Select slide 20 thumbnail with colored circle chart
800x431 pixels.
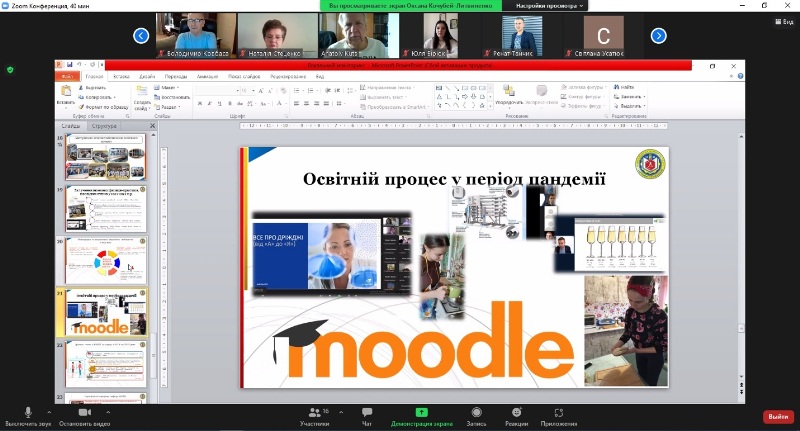[106, 261]
